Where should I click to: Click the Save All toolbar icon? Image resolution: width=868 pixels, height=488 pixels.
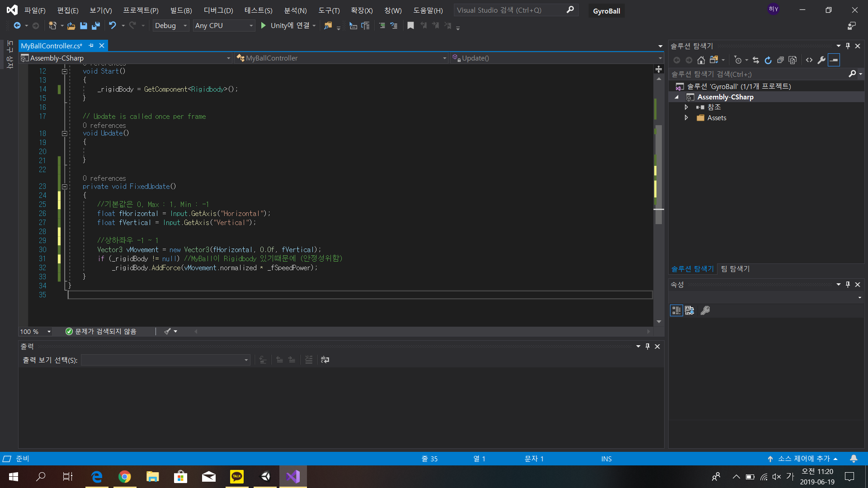[95, 26]
